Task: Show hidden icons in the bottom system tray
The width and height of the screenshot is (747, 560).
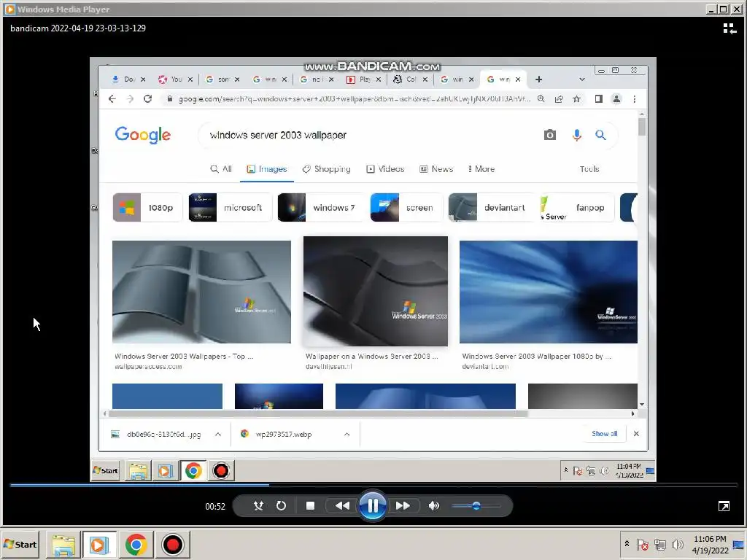Action: (x=627, y=544)
